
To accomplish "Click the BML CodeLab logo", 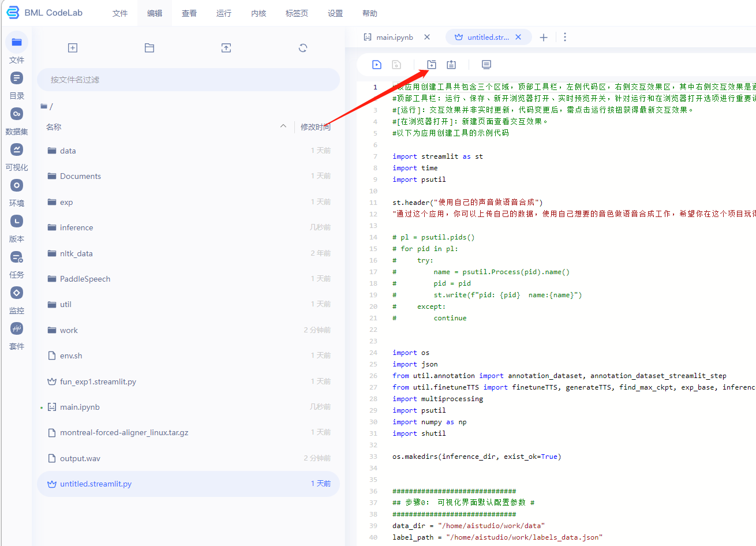I will click(x=44, y=13).
